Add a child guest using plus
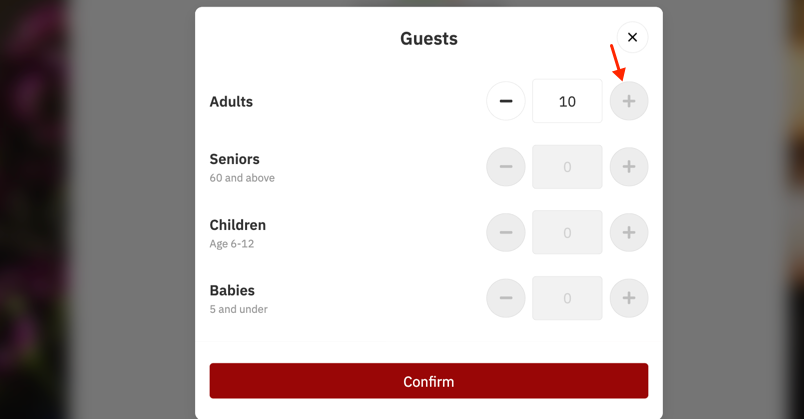Viewport: 804px width, 419px height. pos(629,232)
